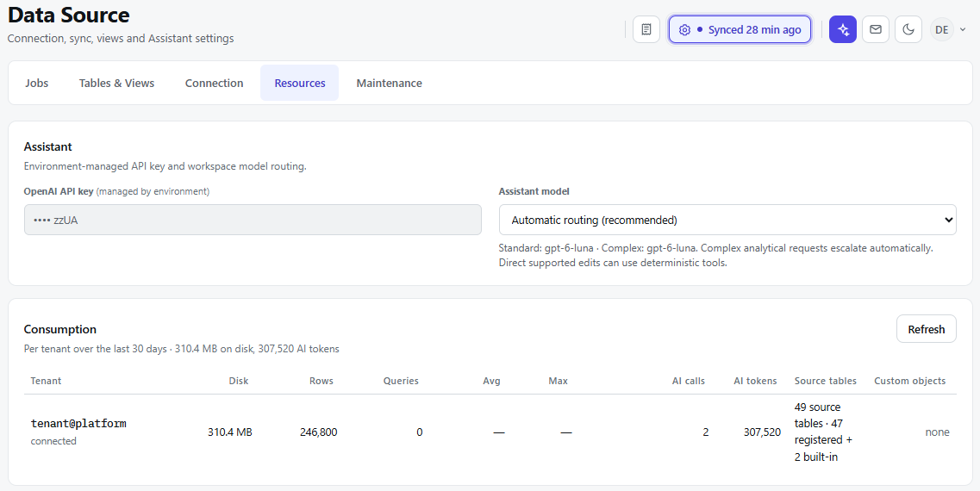Click the sparkle Assistant icon button
Viewport: 980px width, 491px height.
(842, 29)
